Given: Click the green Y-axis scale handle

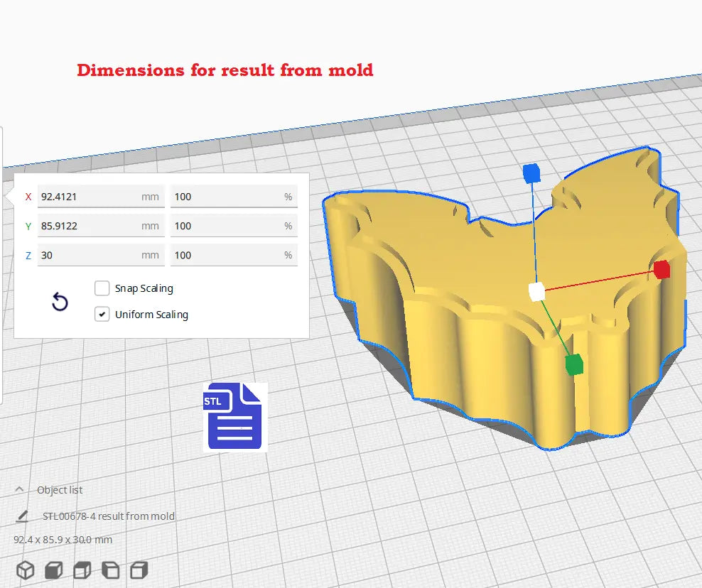Looking at the screenshot, I should (x=574, y=364).
